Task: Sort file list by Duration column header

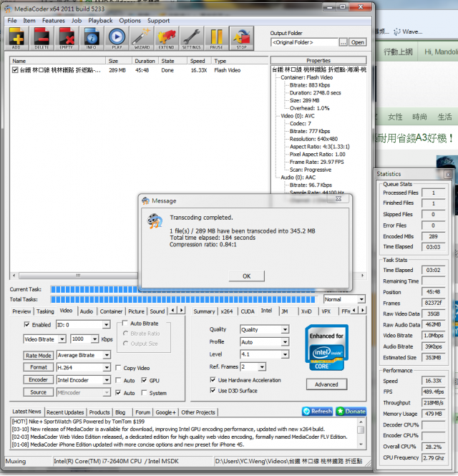Action: tap(145, 61)
